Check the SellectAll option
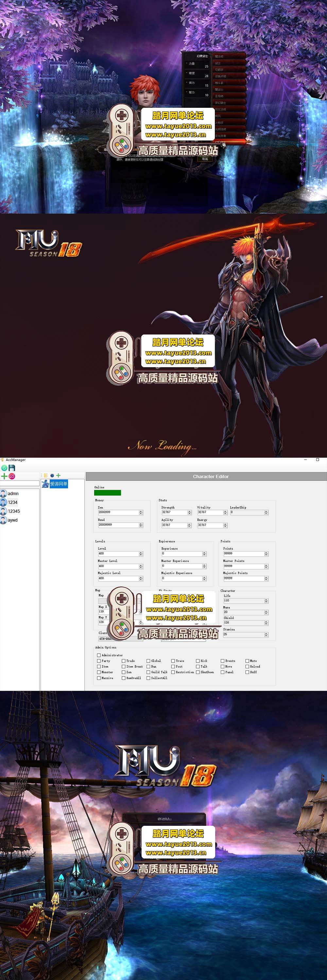The height and width of the screenshot is (980, 327). coord(148,678)
